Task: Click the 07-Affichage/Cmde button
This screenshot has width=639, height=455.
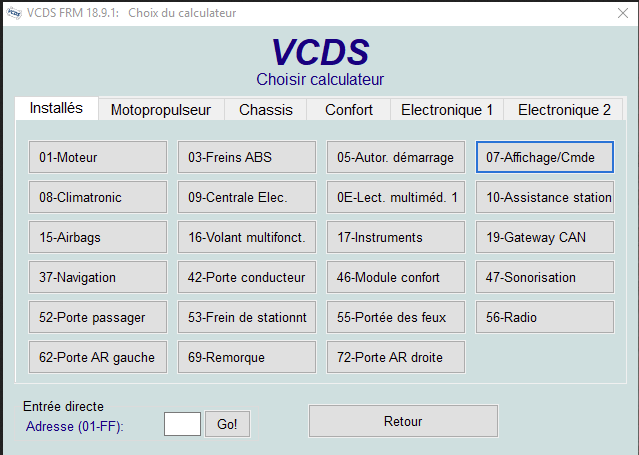Action: [x=545, y=157]
